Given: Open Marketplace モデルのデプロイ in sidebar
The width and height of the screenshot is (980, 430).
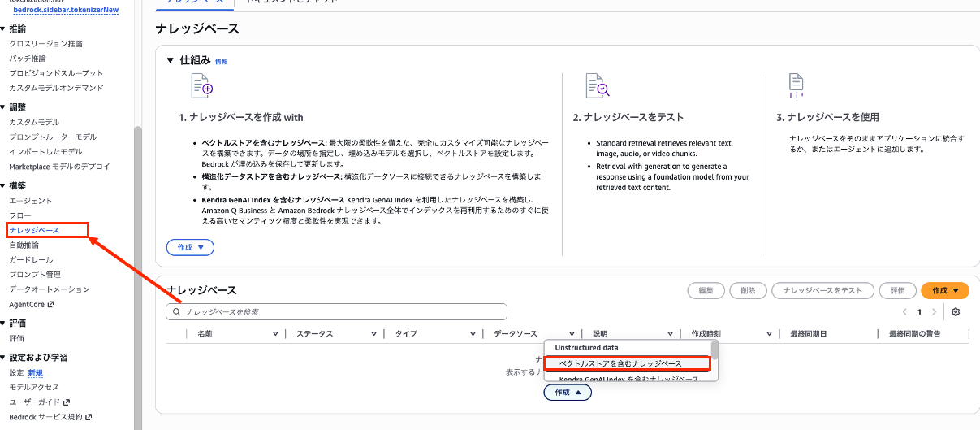Looking at the screenshot, I should pos(59,167).
